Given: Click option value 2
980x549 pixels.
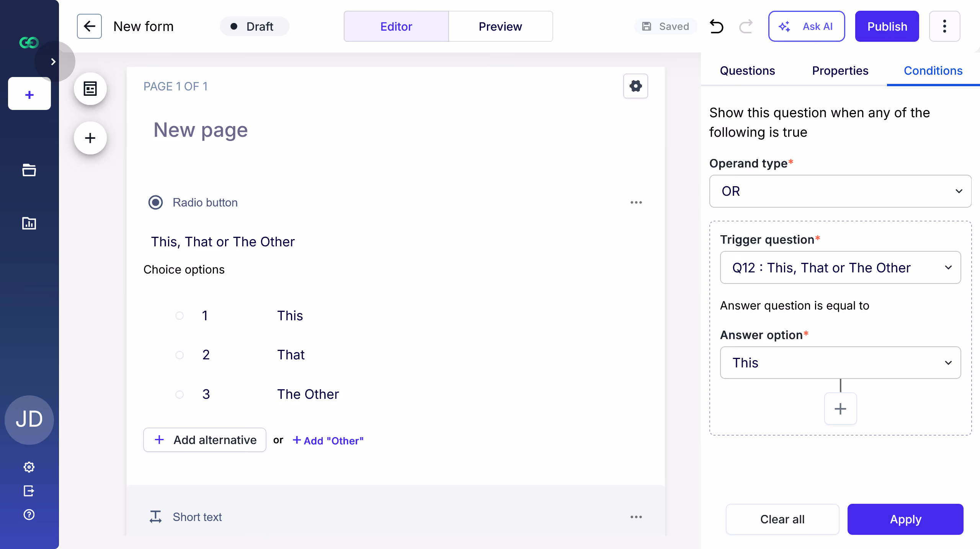Looking at the screenshot, I should coord(206,355).
